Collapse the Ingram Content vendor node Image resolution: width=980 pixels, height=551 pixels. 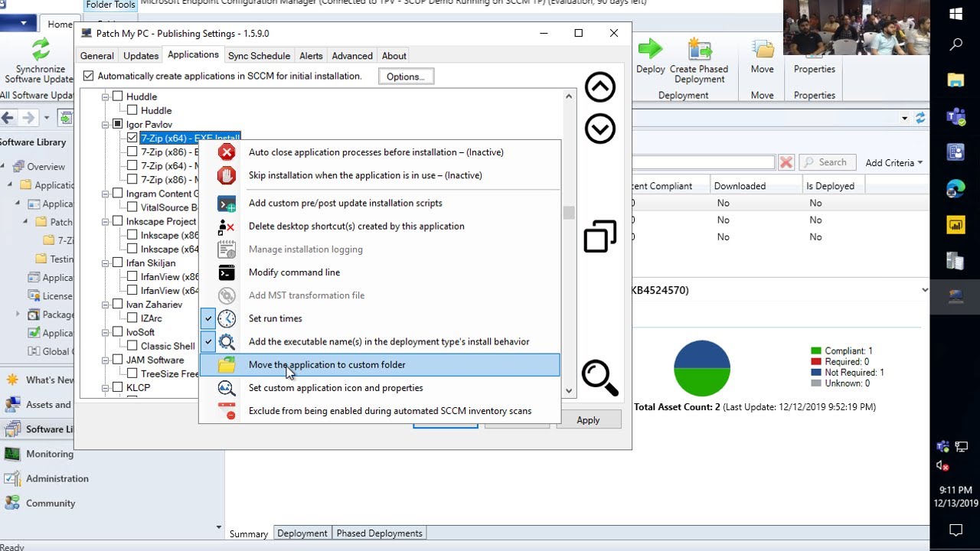click(x=106, y=194)
